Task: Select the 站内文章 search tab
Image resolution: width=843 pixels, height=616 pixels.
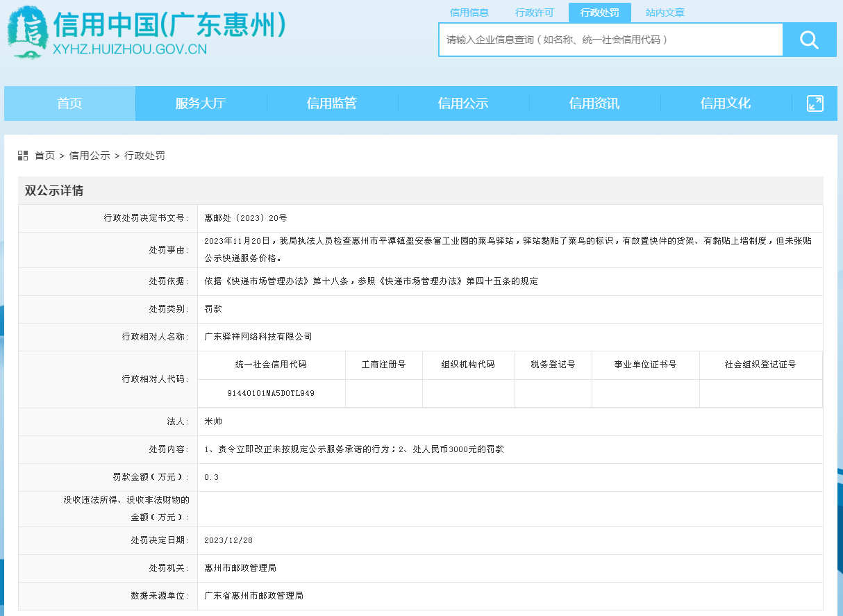Action: click(x=665, y=13)
